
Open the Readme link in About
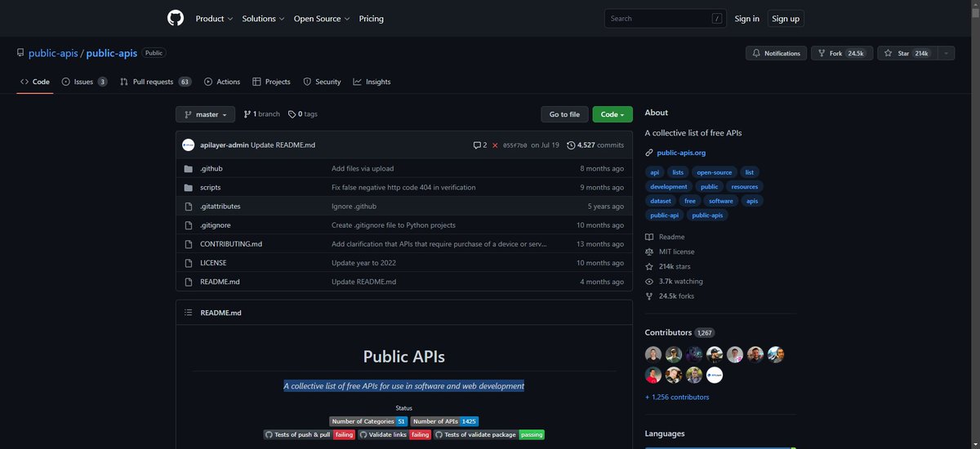666,237
